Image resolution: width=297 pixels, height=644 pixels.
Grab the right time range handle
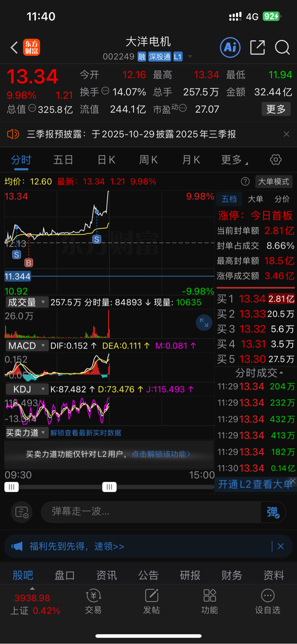[x=109, y=487]
